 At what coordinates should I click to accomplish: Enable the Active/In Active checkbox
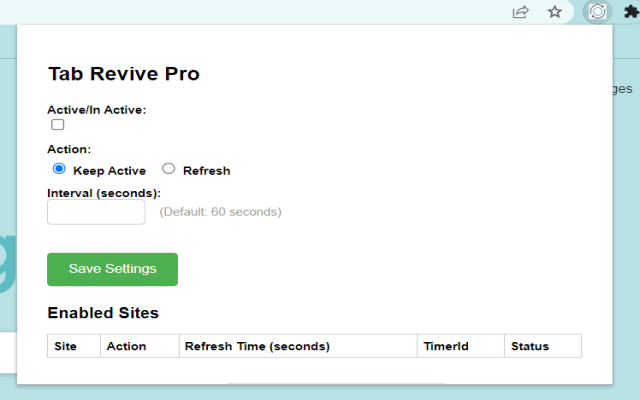[58, 124]
